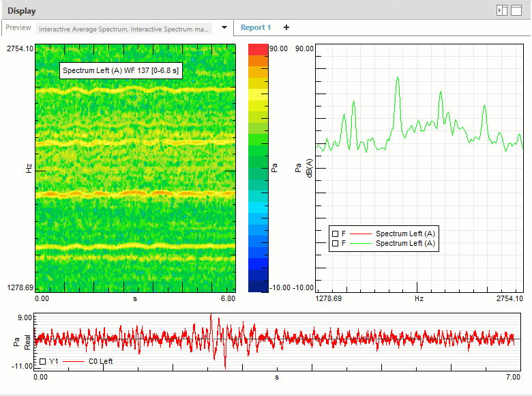Open the Preview display selection dropdown arrow
This screenshot has width=532, height=396.
[224, 27]
